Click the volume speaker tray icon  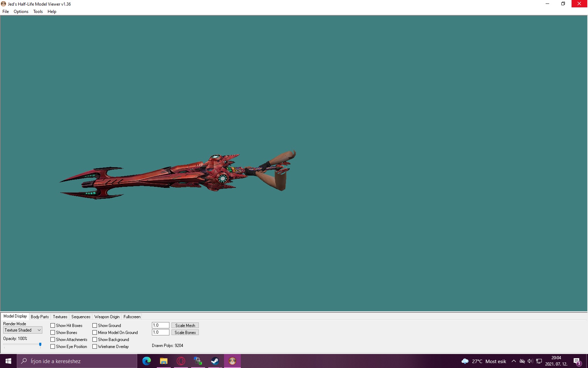[530, 361]
